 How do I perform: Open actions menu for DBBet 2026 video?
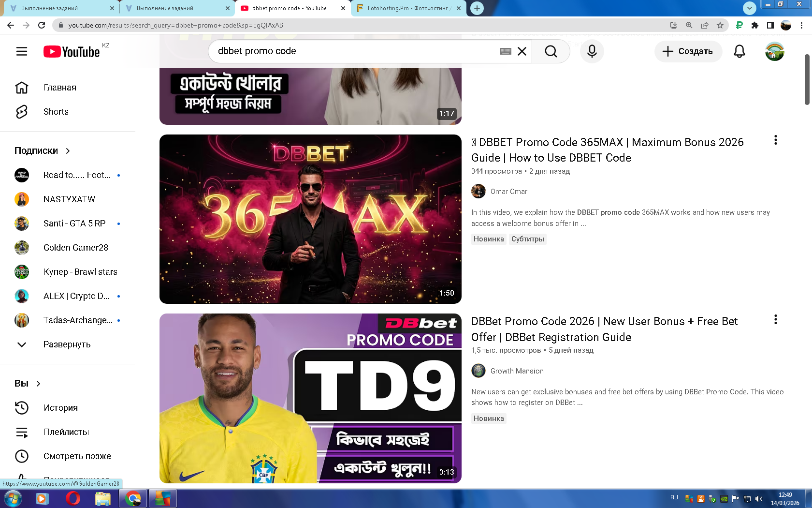pos(776,320)
